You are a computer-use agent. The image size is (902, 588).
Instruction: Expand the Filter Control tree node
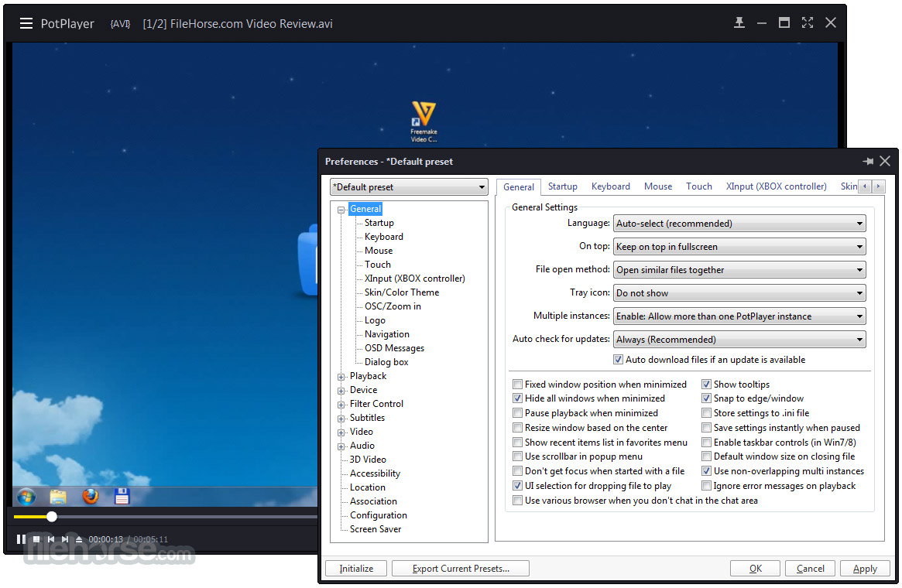click(x=341, y=405)
